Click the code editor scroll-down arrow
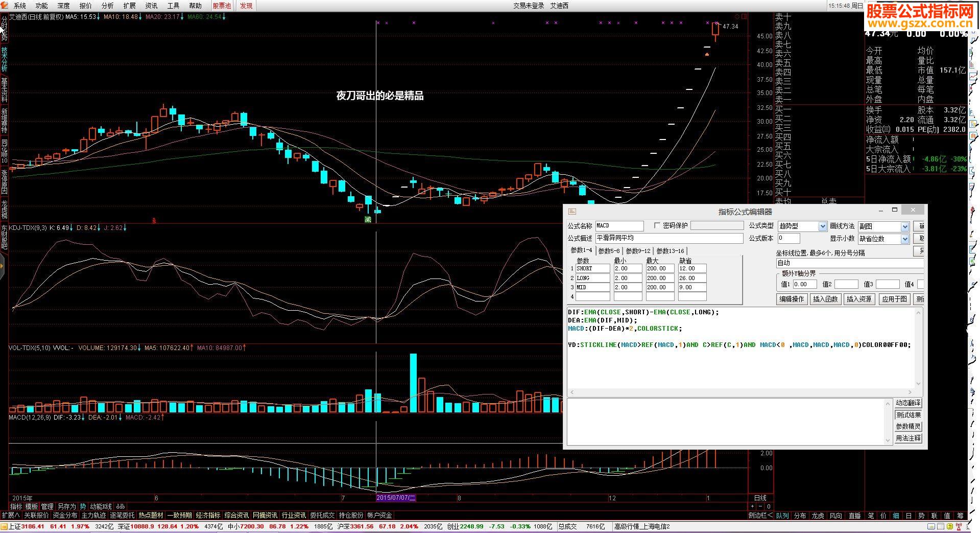The height and width of the screenshot is (533, 980). coord(919,384)
